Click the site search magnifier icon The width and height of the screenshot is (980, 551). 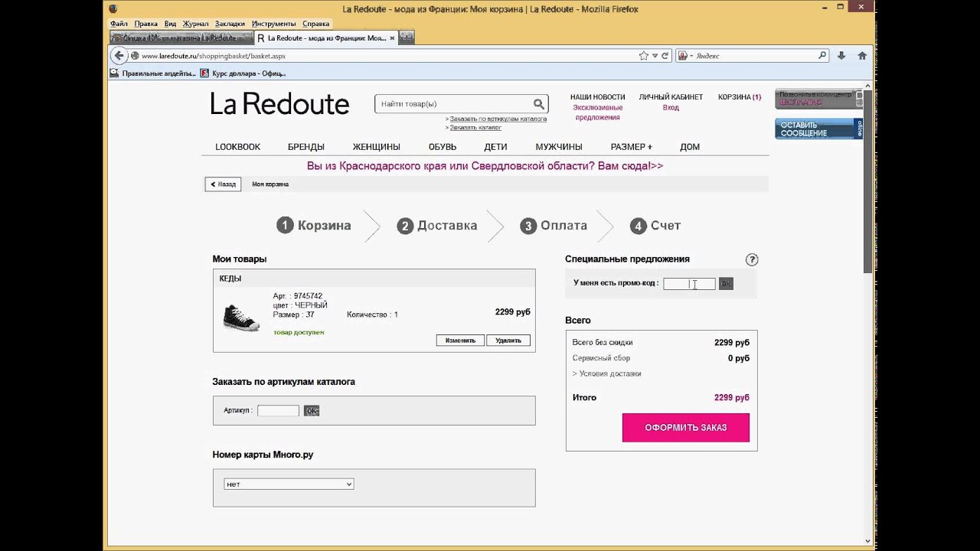[x=539, y=104]
